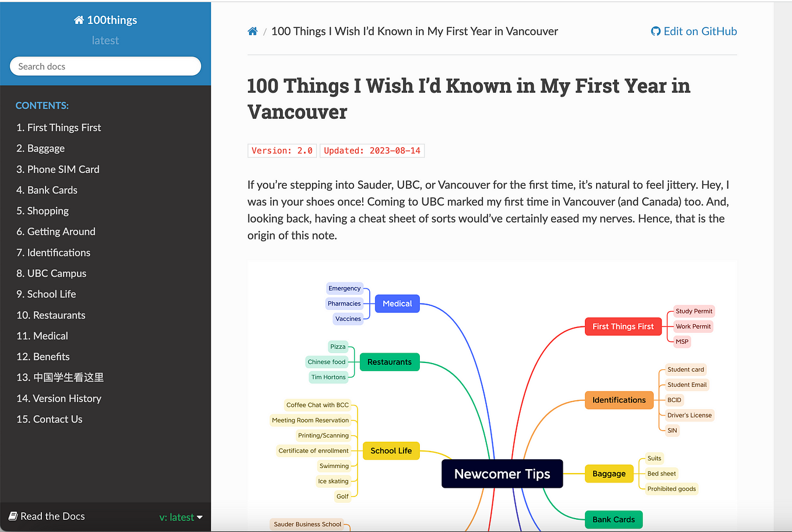Click the Swimming leaf node
Viewport: 792px width, 532px height.
(x=334, y=466)
